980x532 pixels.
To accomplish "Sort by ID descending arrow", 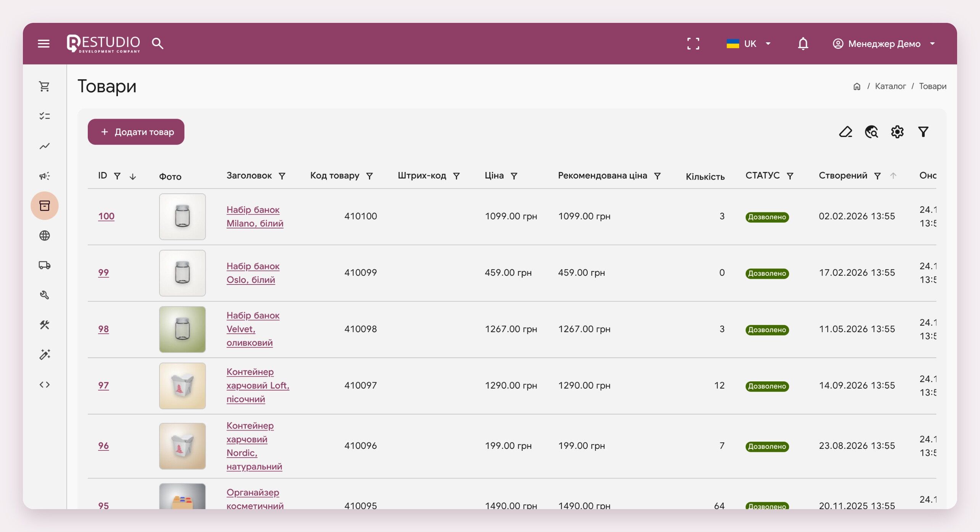I will tap(133, 177).
